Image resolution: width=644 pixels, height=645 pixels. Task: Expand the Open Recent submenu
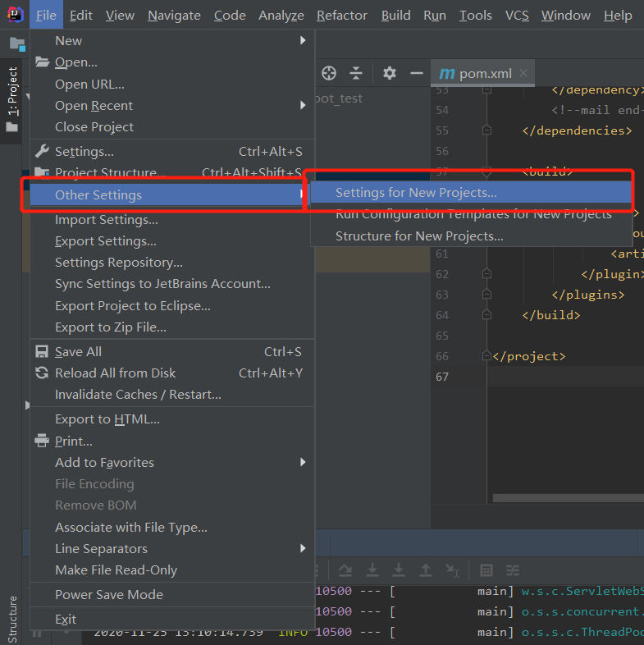pos(172,105)
